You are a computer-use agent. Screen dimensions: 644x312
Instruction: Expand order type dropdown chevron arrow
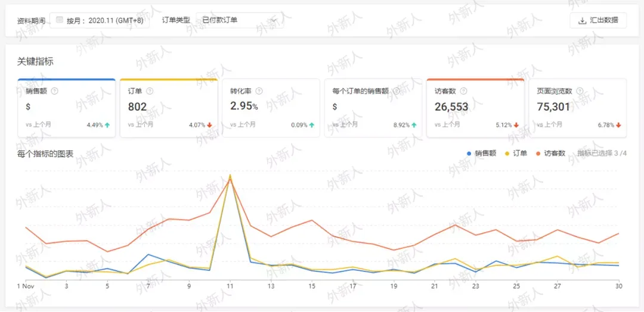pyautogui.click(x=274, y=20)
